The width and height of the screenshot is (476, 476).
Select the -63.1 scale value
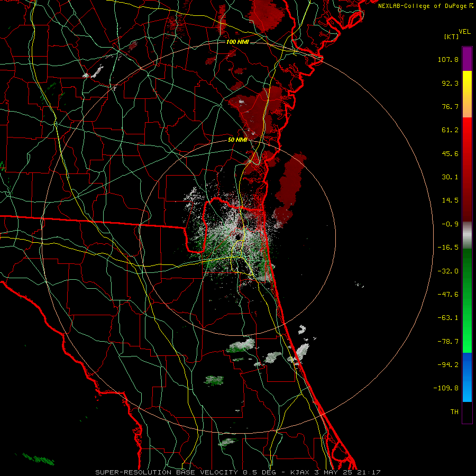pyautogui.click(x=448, y=318)
